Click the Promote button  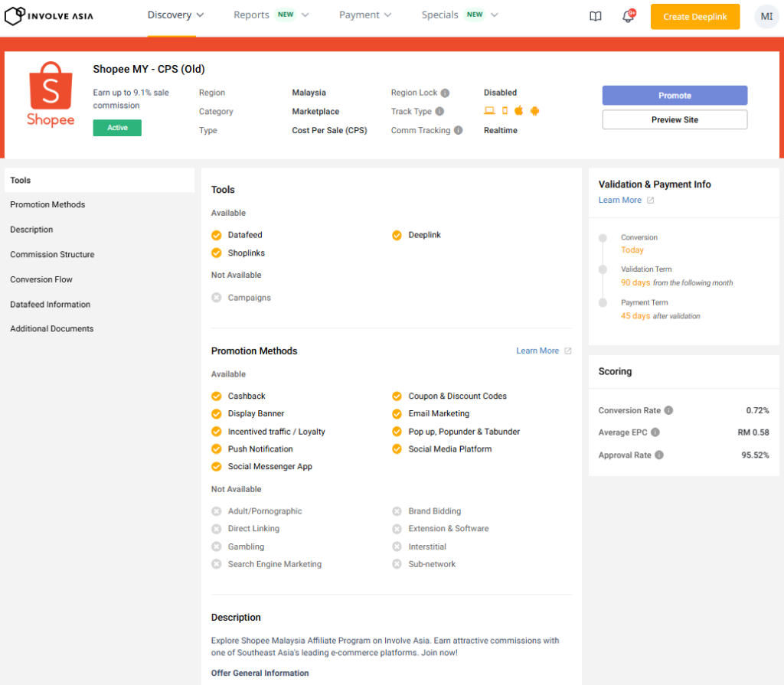(675, 96)
